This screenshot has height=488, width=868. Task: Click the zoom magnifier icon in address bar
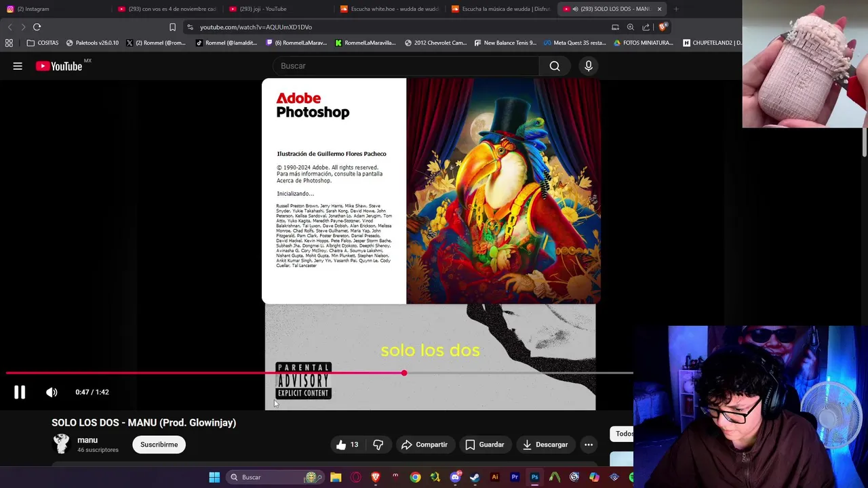click(x=631, y=27)
